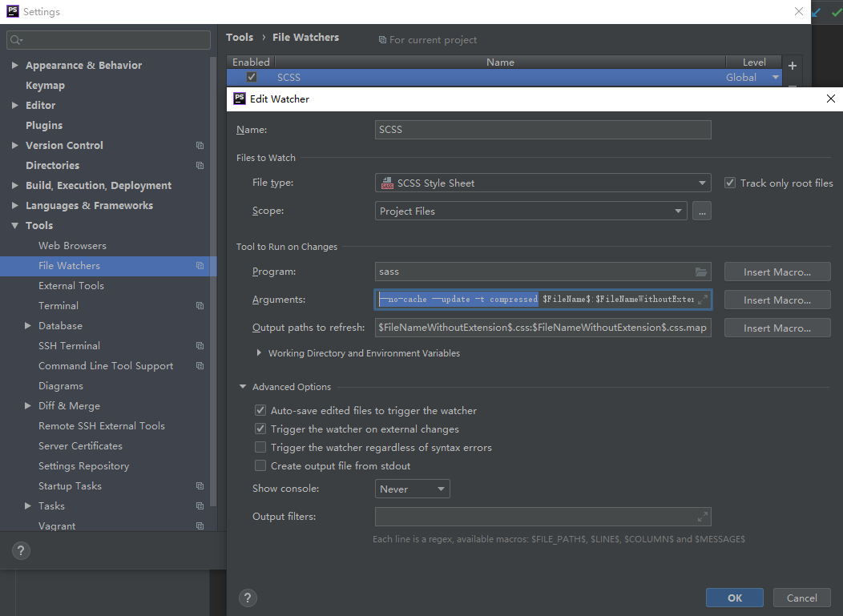
Task: Click Insert Macro button for Program
Action: 776,272
